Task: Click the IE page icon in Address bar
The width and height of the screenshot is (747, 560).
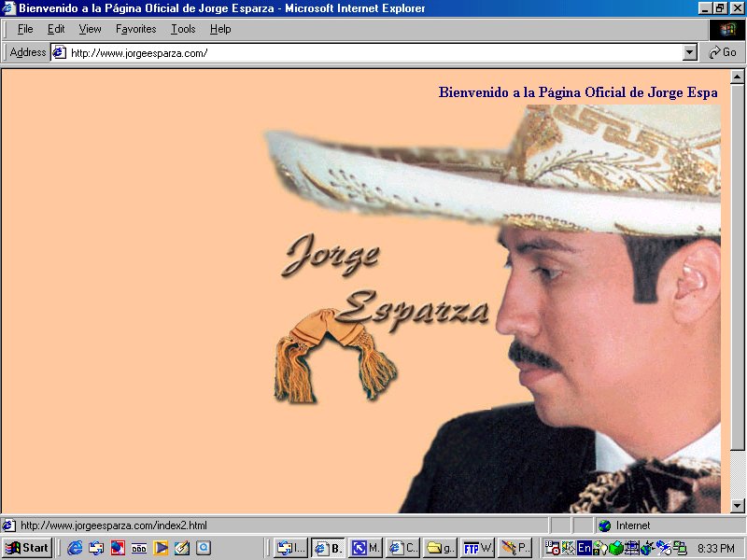Action: point(59,53)
